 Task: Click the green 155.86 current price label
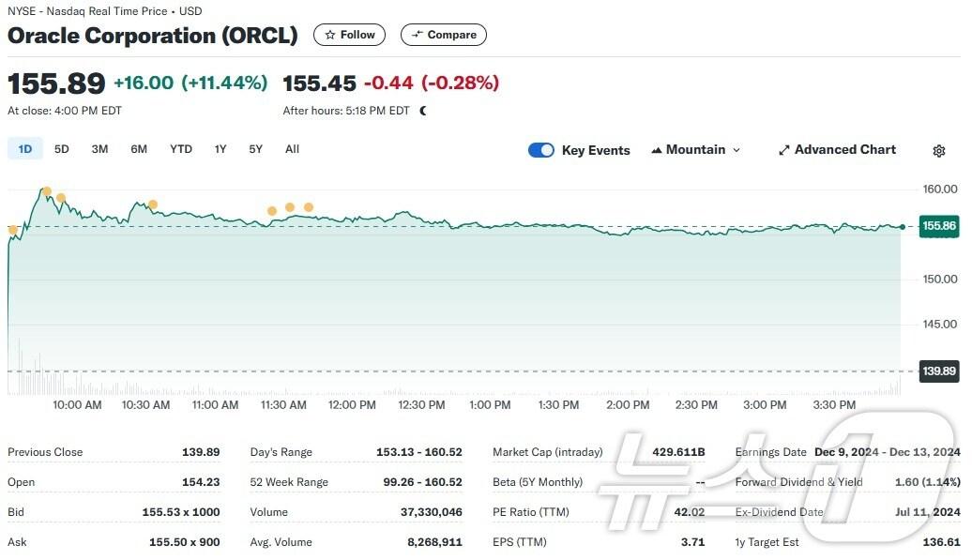pyautogui.click(x=938, y=226)
